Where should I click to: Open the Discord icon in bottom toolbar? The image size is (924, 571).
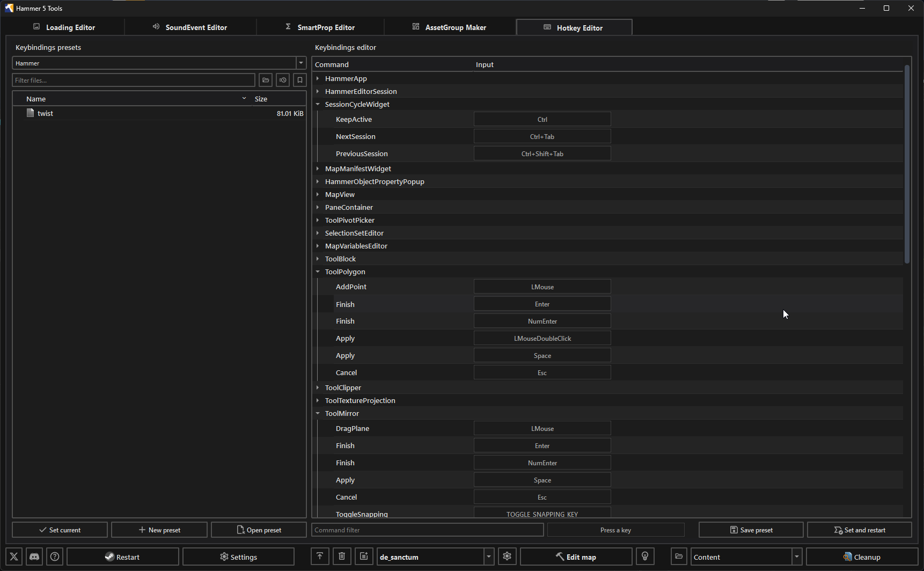pyautogui.click(x=34, y=557)
